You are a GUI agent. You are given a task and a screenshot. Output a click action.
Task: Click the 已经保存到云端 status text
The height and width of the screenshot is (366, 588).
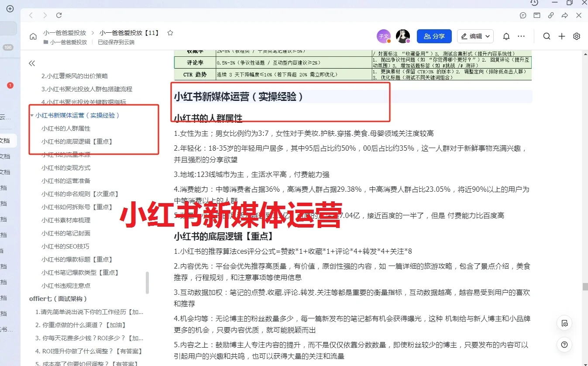pyautogui.click(x=116, y=42)
